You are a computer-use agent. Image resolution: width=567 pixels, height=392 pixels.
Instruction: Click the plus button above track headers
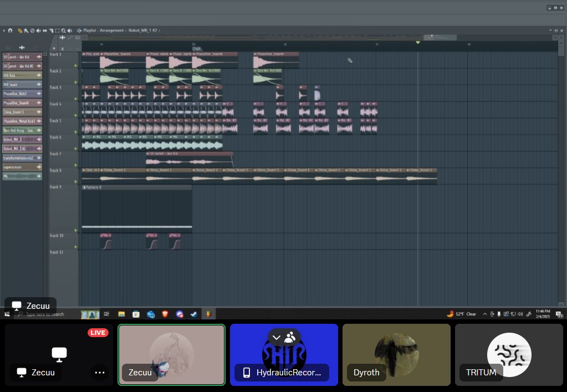[x=54, y=48]
